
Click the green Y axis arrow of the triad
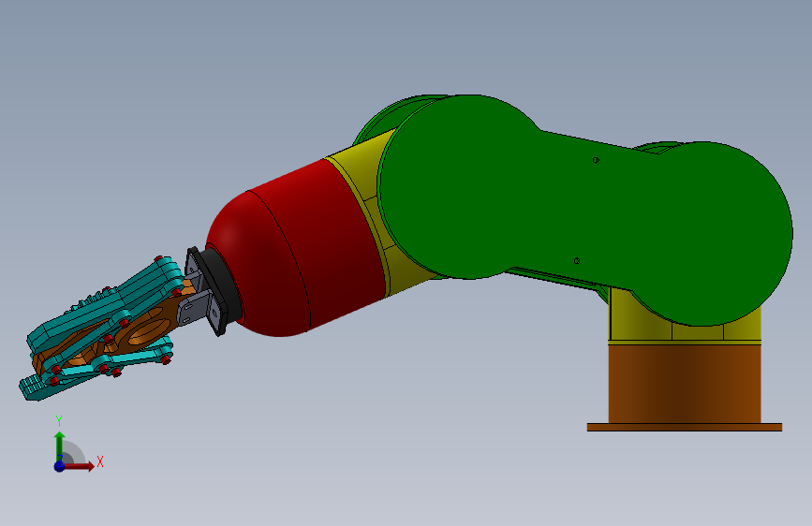coord(60,446)
